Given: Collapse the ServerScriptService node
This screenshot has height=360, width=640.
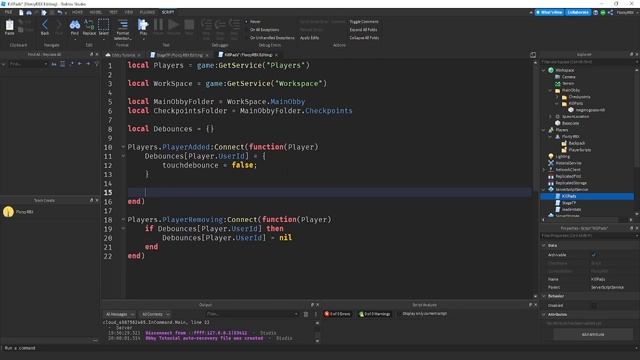Looking at the screenshot, I should 544,189.
